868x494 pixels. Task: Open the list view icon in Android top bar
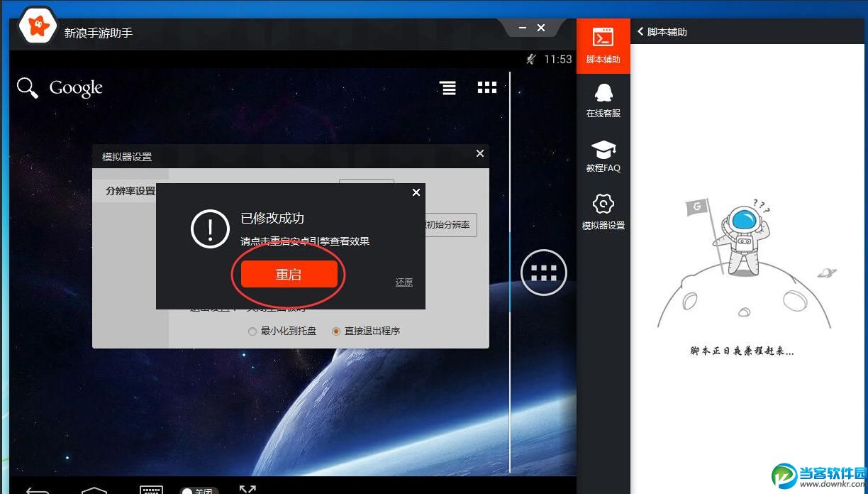click(447, 88)
